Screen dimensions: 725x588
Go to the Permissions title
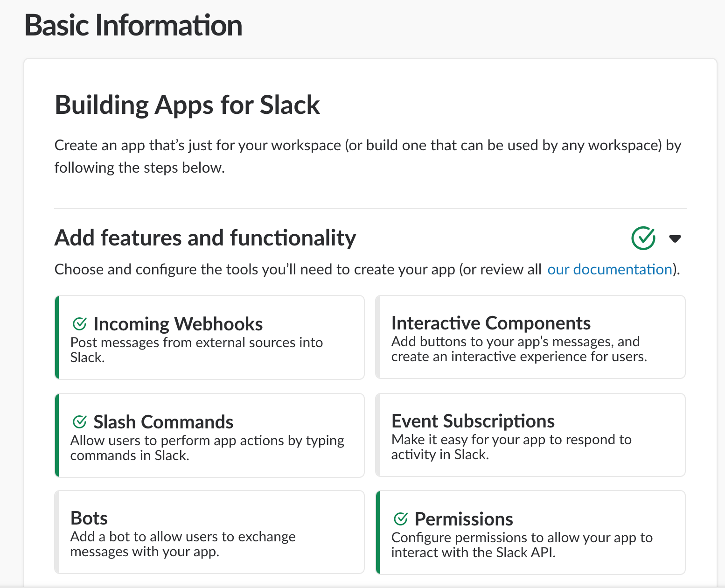click(x=464, y=519)
